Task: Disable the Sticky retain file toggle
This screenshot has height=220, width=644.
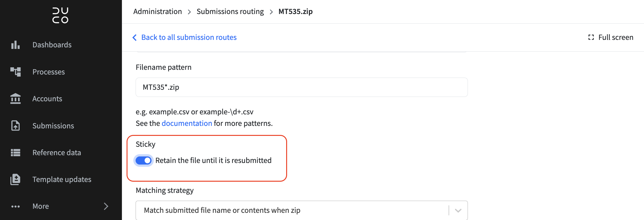Action: 143,160
